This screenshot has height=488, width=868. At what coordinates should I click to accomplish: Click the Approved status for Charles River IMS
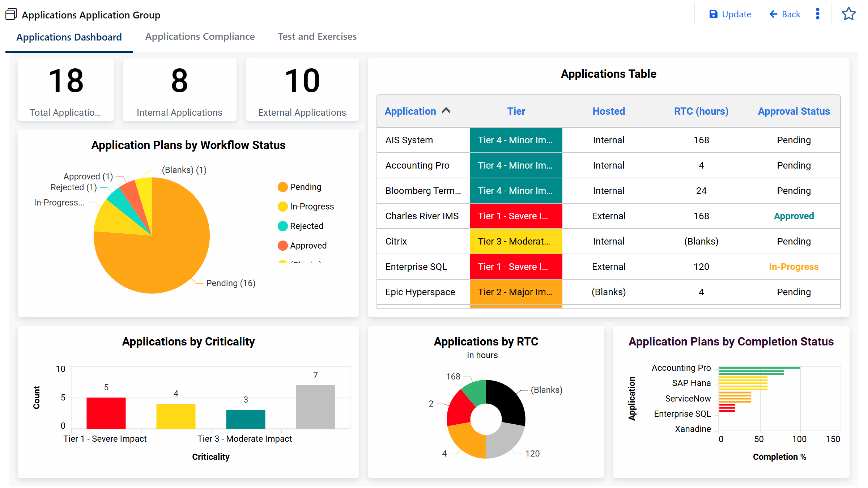point(793,216)
